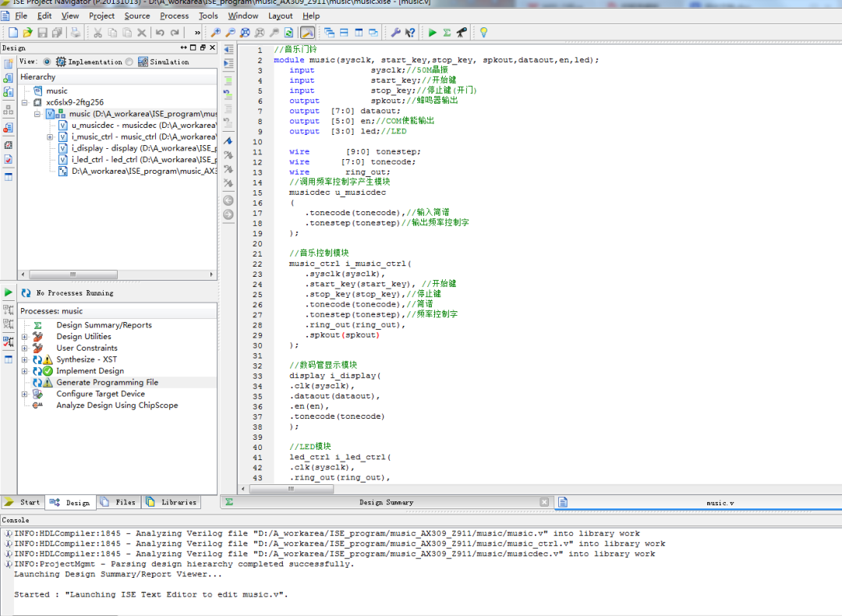The width and height of the screenshot is (842, 616).
Task: Click the green Implement Top Module run icon
Action: [x=433, y=33]
